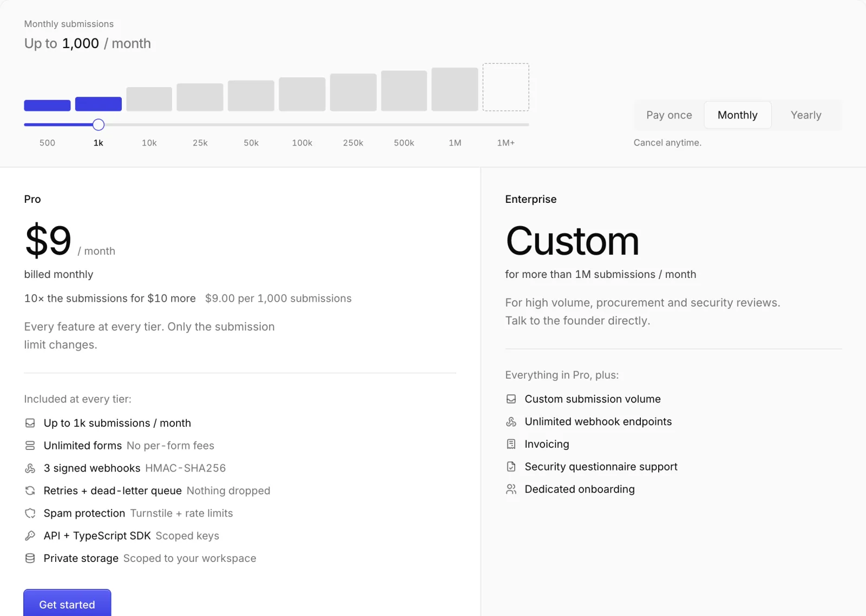Click the "Cancel anytime." text

667,143
